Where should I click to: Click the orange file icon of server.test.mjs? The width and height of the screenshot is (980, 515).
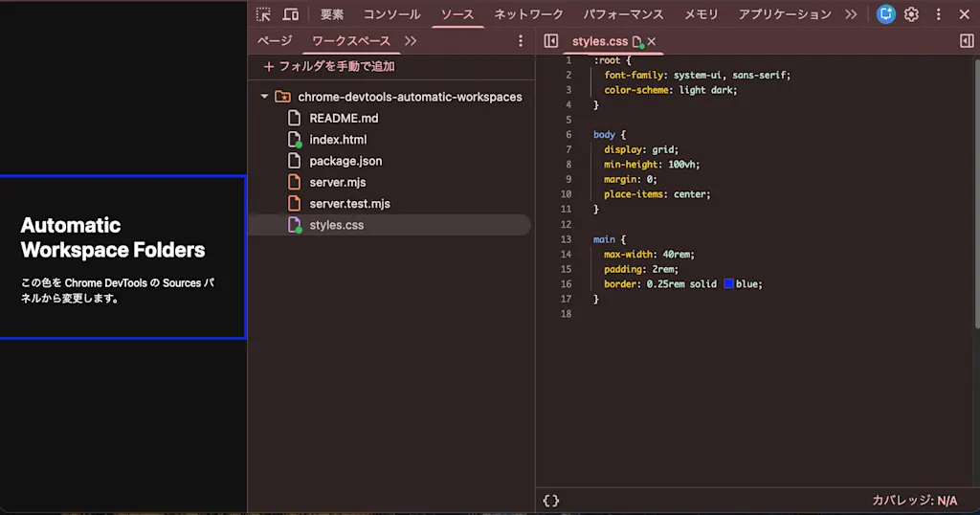coord(294,203)
